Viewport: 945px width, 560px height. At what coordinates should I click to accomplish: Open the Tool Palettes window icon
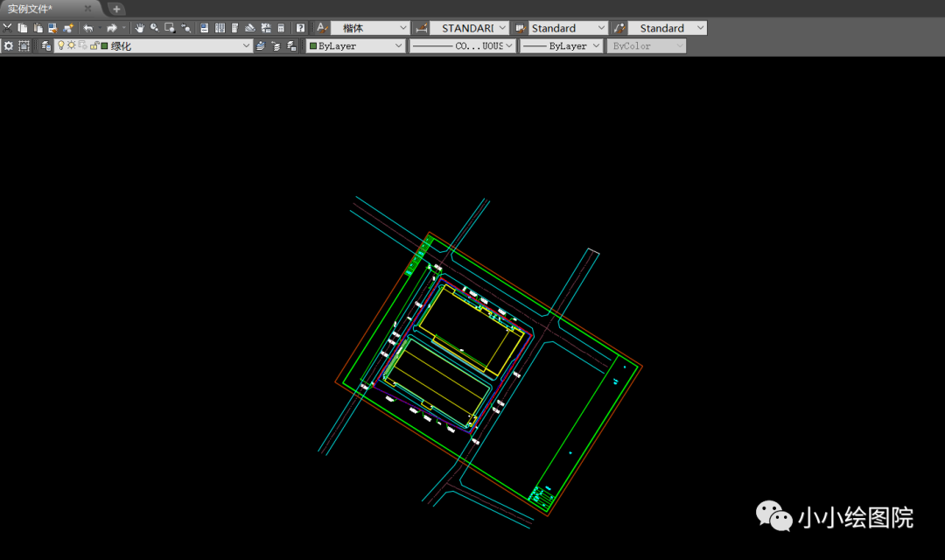click(x=235, y=28)
